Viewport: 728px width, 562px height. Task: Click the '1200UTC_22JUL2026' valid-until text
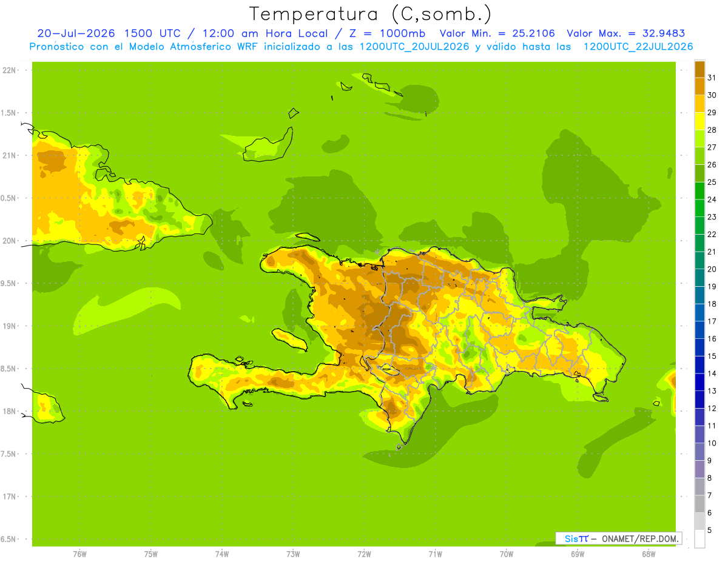(638, 47)
